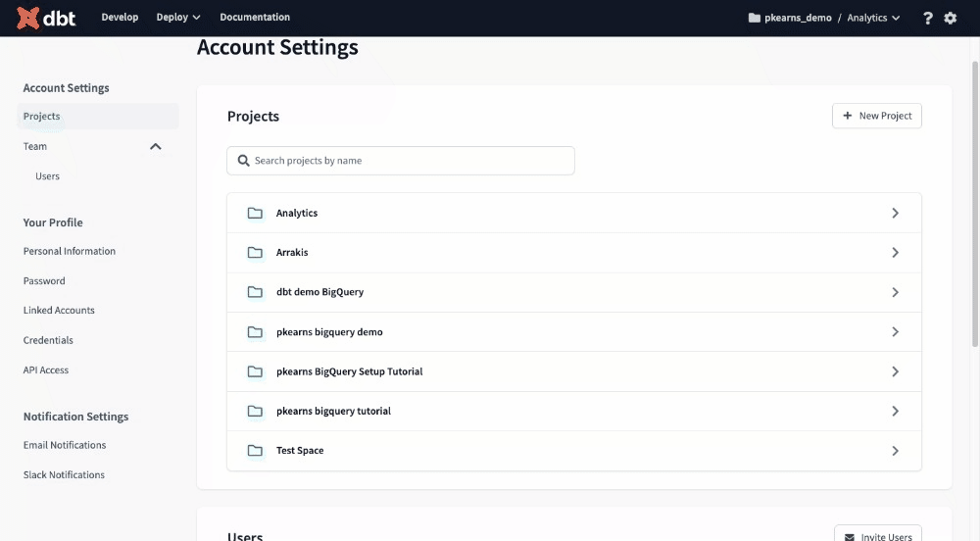Open the pkearns_demo / Analytics project switcher
The height and width of the screenshot is (541, 980).
coord(823,18)
